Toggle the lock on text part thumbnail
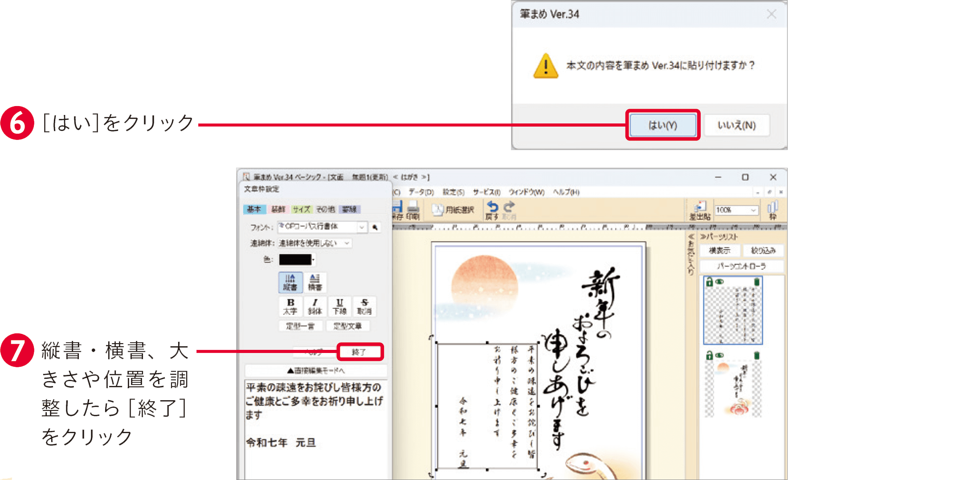This screenshot has height=480, width=980. click(x=709, y=282)
